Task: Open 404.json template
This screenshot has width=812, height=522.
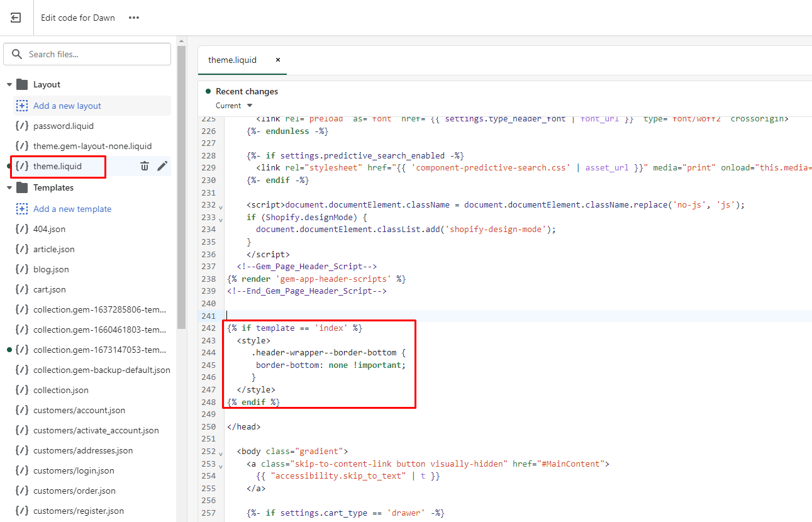Action: tap(49, 229)
